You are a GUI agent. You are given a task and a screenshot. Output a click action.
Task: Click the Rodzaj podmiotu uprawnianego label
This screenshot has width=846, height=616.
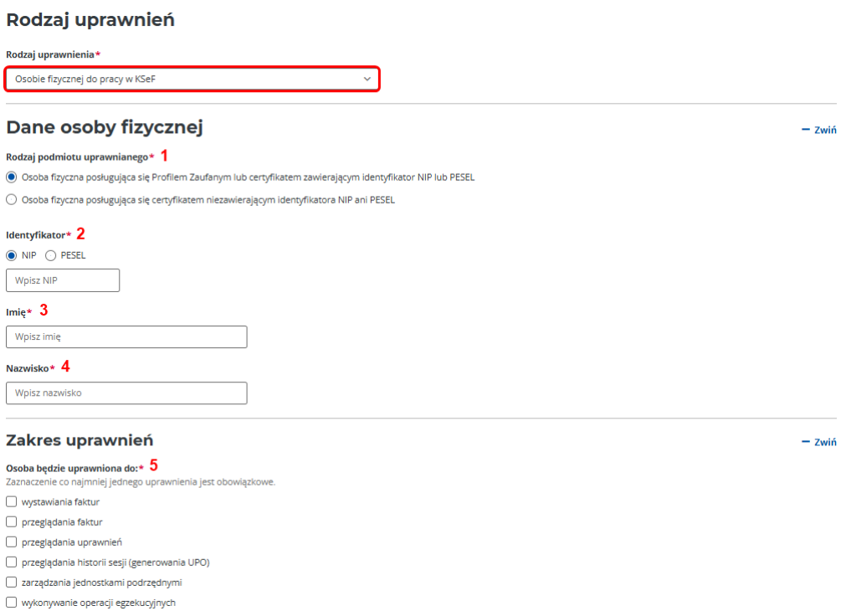[x=77, y=157]
